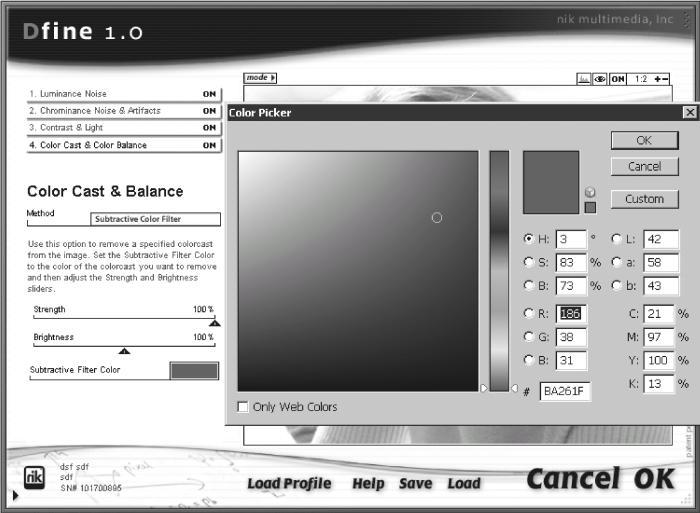Select the R red radio button
Screen dimensions: 700x513
pyautogui.click(x=528, y=313)
